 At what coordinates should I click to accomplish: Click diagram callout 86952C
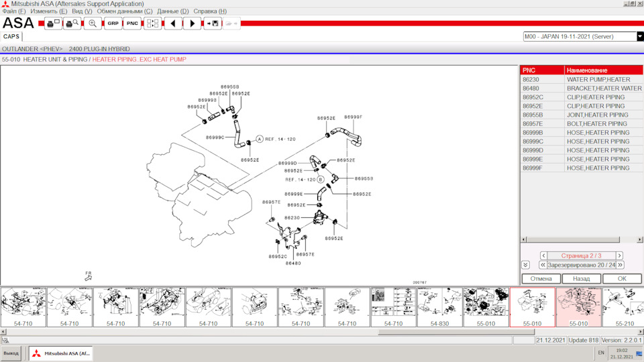278,257
